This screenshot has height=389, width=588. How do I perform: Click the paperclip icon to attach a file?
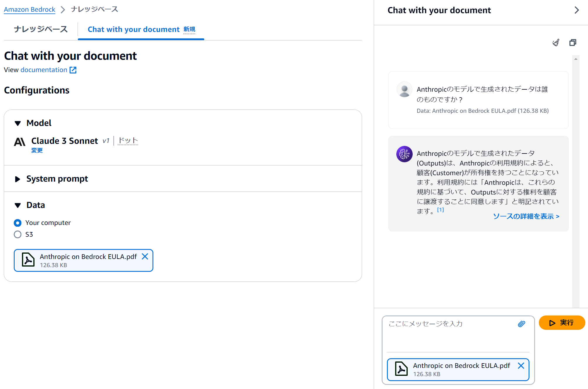(x=522, y=323)
